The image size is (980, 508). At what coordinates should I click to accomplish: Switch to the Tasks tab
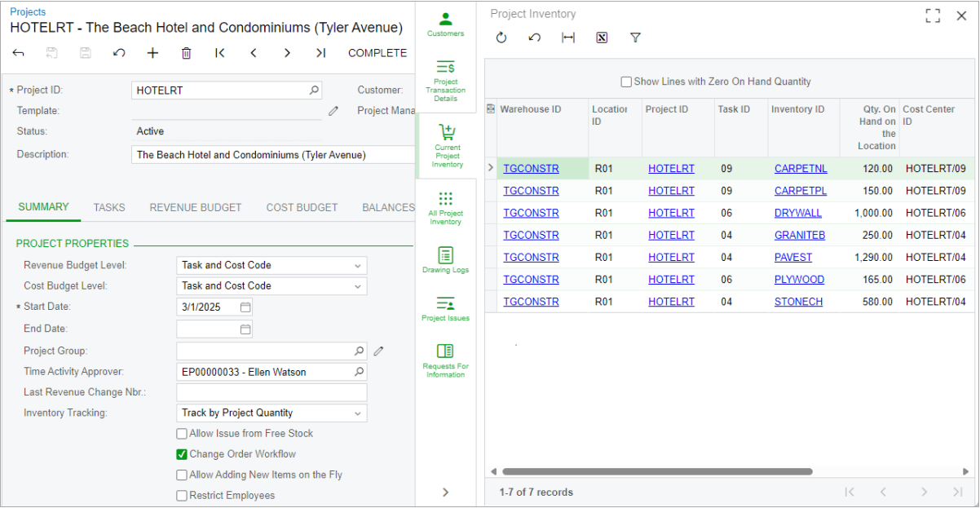pos(109,208)
